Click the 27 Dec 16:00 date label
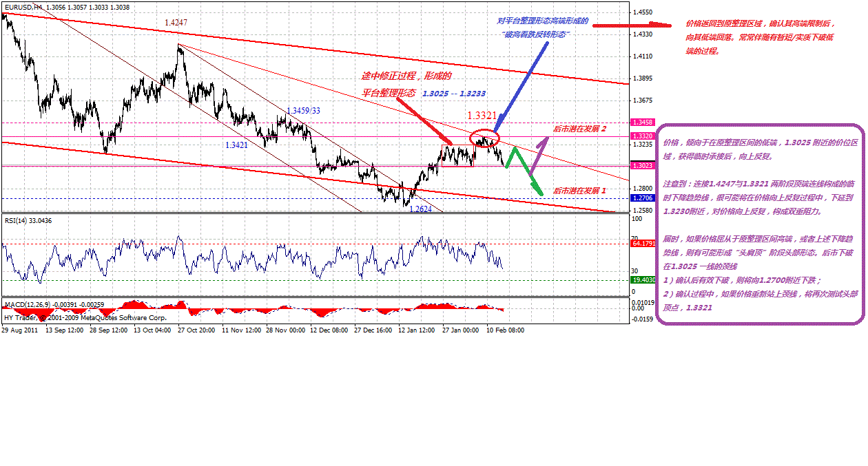 [x=373, y=330]
